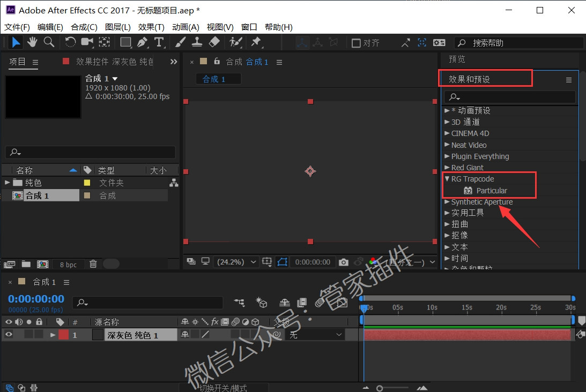Open the 动画(A) menu
The image size is (586, 392).
click(x=186, y=27)
